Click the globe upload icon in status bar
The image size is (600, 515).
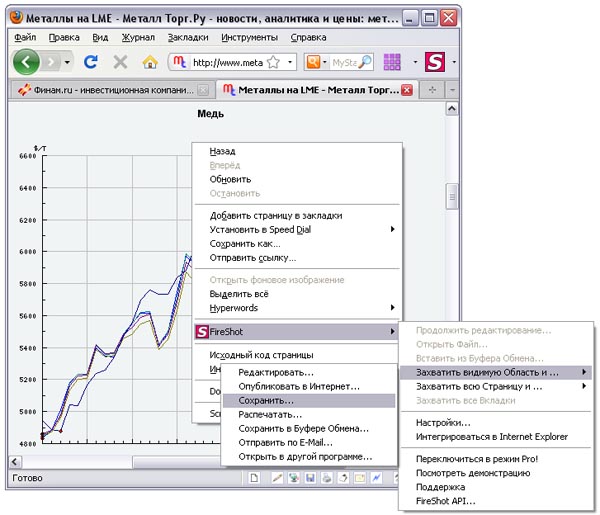pyautogui.click(x=294, y=478)
